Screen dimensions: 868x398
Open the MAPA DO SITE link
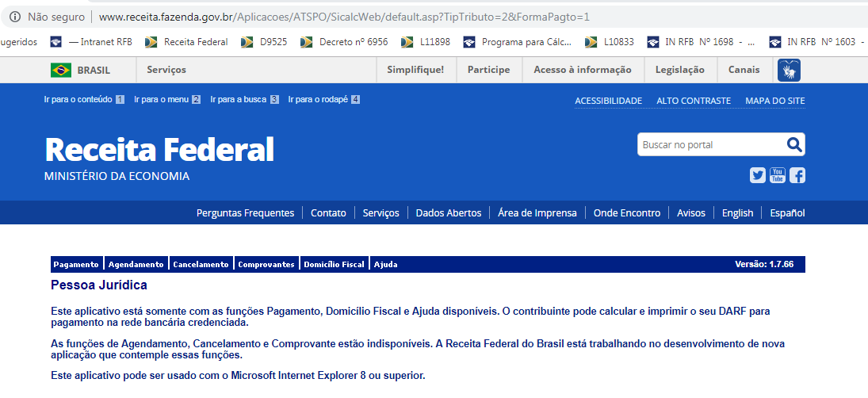point(775,101)
